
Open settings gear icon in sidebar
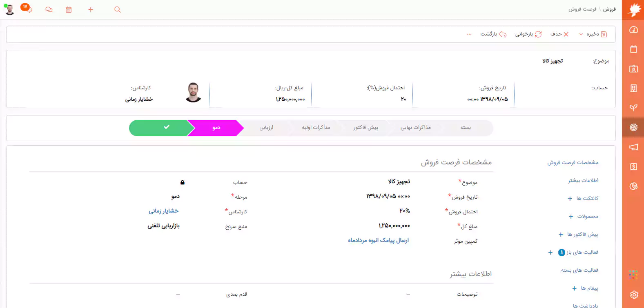[x=633, y=295]
